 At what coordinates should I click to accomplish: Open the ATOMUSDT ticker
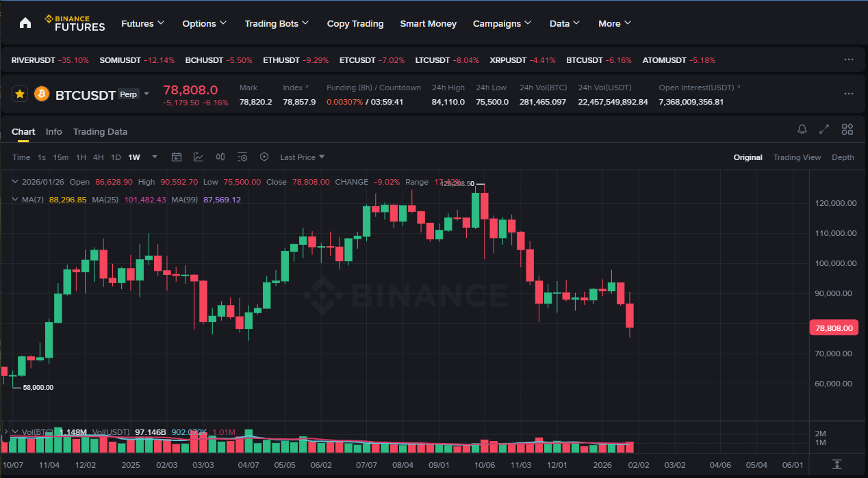(679, 60)
